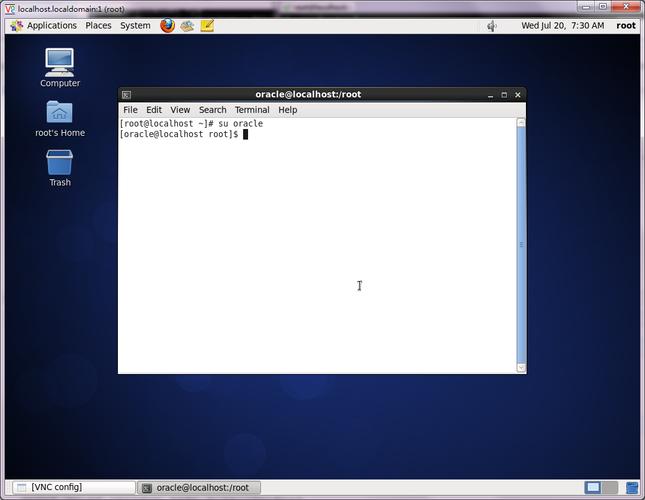Click the terminal window menu icon in title bar
Image resolution: width=645 pixels, height=500 pixels.
[126, 95]
